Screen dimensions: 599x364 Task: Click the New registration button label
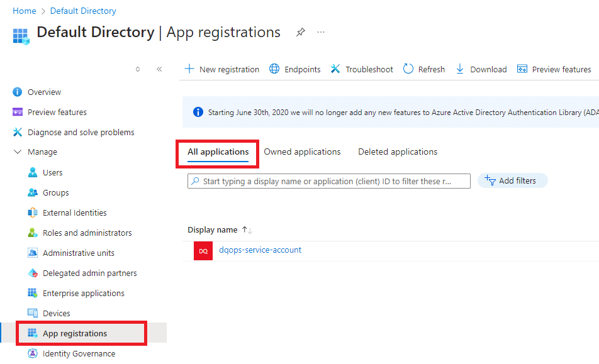click(x=229, y=69)
